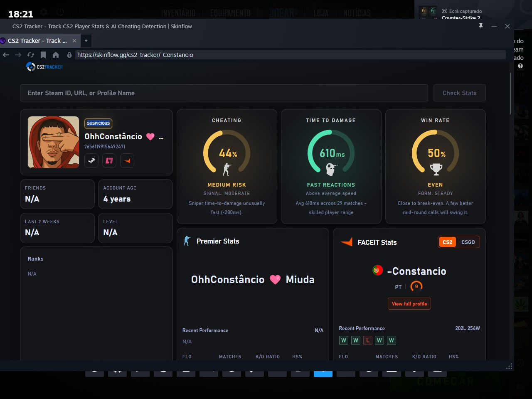532x399 pixels.
Task: Click the Portugal flag beside -Constancio
Action: [378, 270]
